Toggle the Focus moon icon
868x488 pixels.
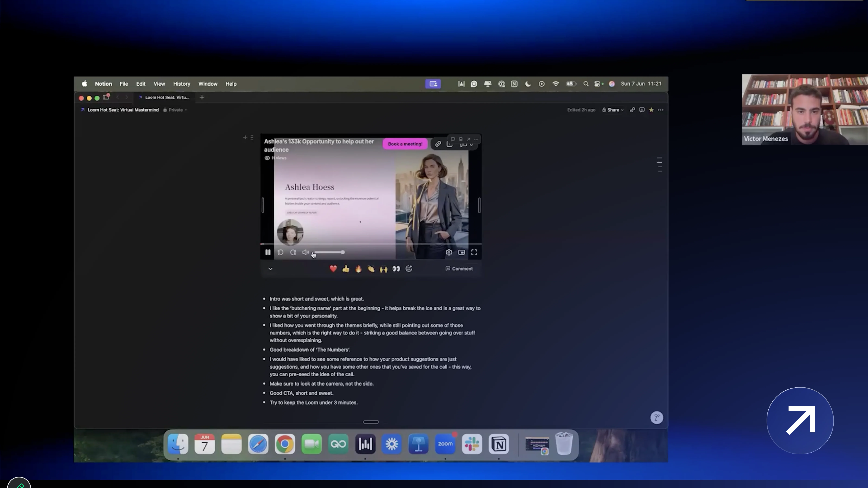[528, 84]
